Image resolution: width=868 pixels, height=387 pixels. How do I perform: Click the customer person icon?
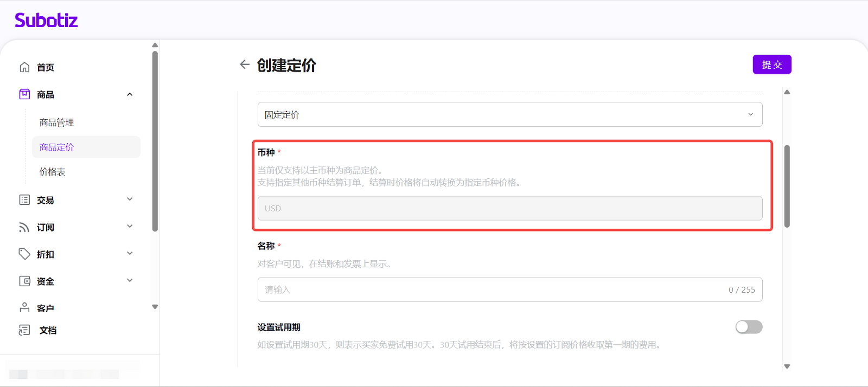point(24,308)
